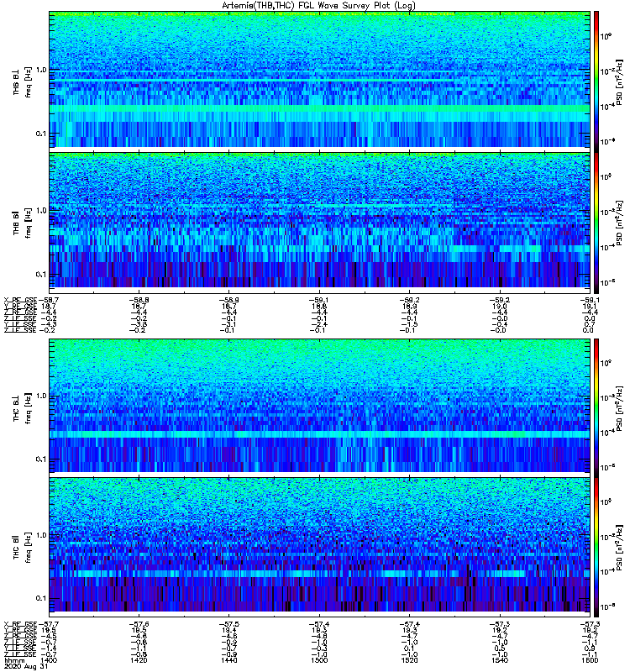Click the '10⁻⁴' tick on the THC B∥ color bar
Viewport: 630px width, 672px height.
(607, 571)
